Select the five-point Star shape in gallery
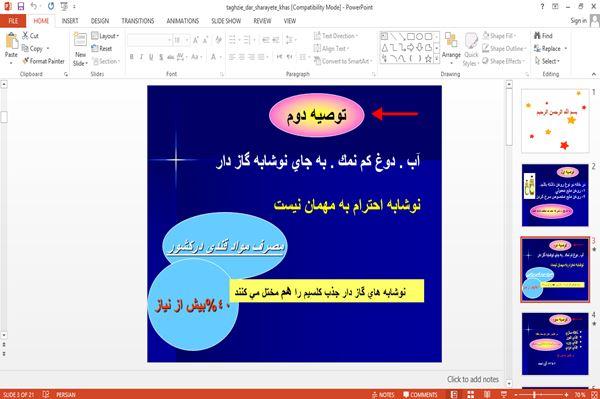 [x=429, y=59]
